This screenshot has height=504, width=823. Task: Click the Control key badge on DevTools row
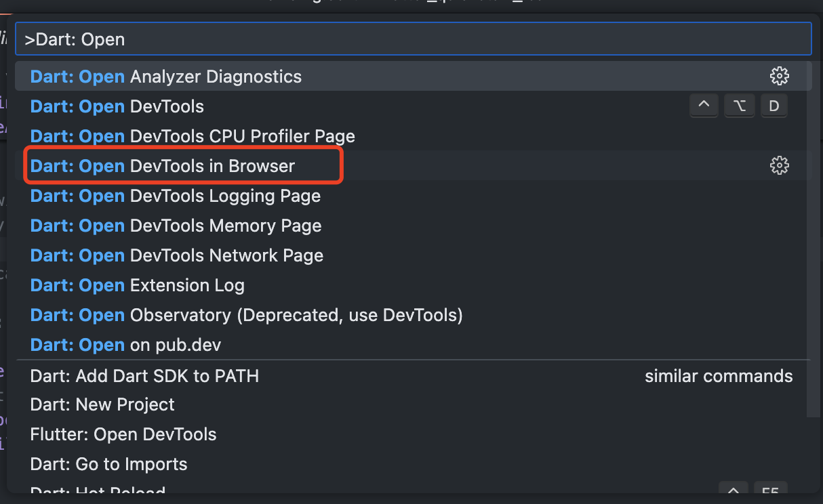[704, 106]
